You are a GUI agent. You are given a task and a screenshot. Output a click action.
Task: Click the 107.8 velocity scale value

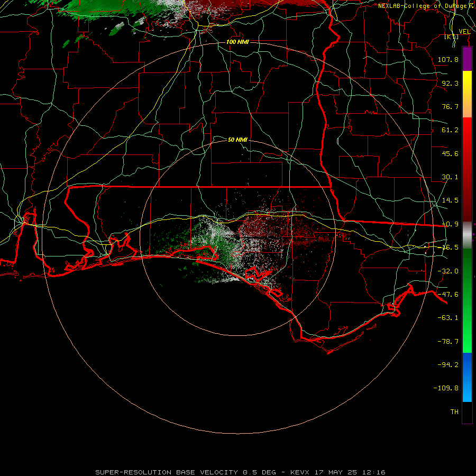[x=448, y=59]
